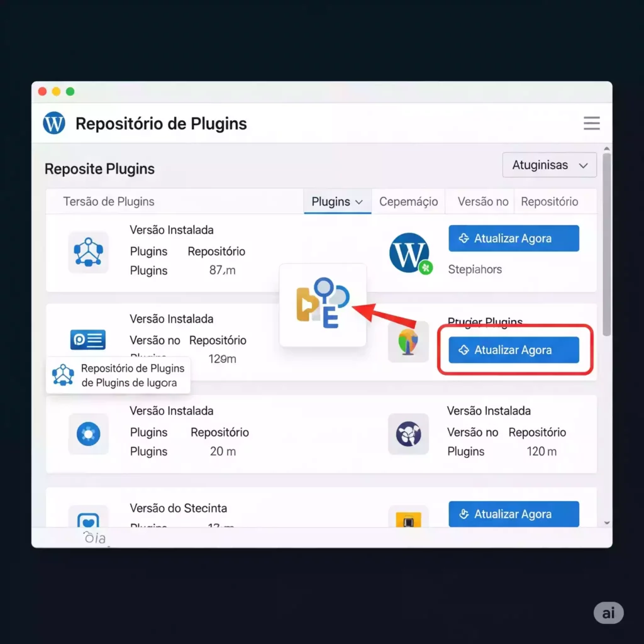Expand the Plugins tab dropdown

click(x=338, y=202)
